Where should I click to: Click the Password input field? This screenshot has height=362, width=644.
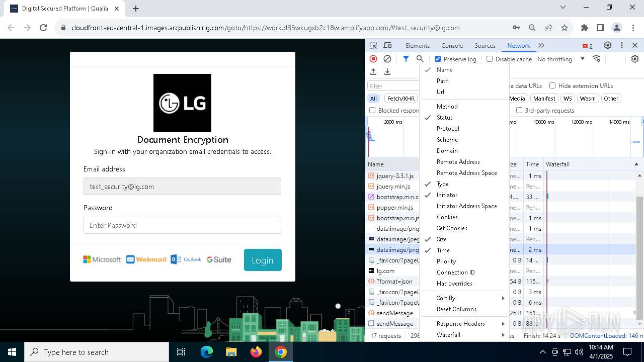tap(182, 225)
